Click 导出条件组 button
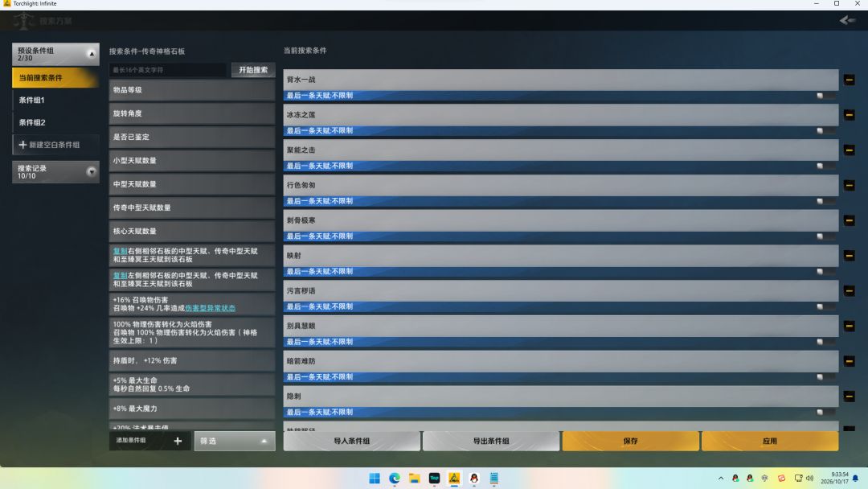The image size is (868, 489). [491, 441]
